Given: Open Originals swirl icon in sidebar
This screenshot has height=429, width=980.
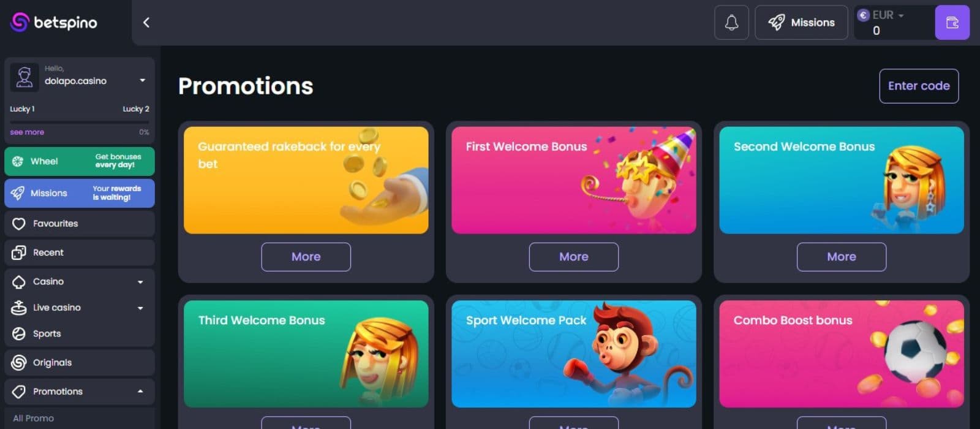Looking at the screenshot, I should pos(19,362).
